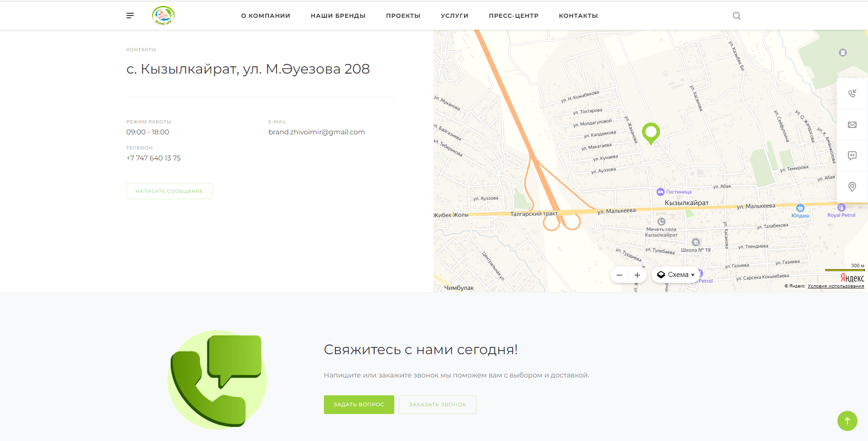Click the ул. Н. Кожабекова street label
The image size is (868, 441).
pyautogui.click(x=580, y=96)
